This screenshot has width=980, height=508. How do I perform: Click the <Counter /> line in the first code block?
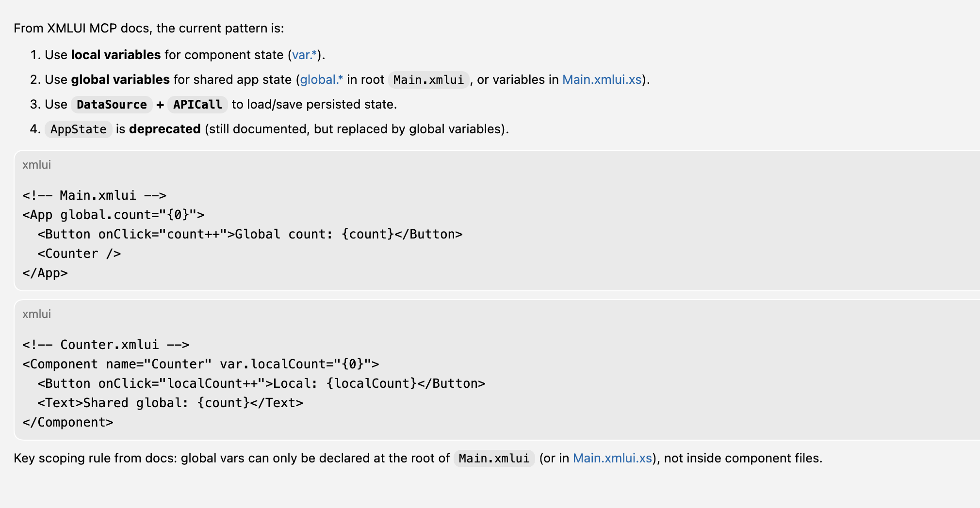[x=79, y=254]
